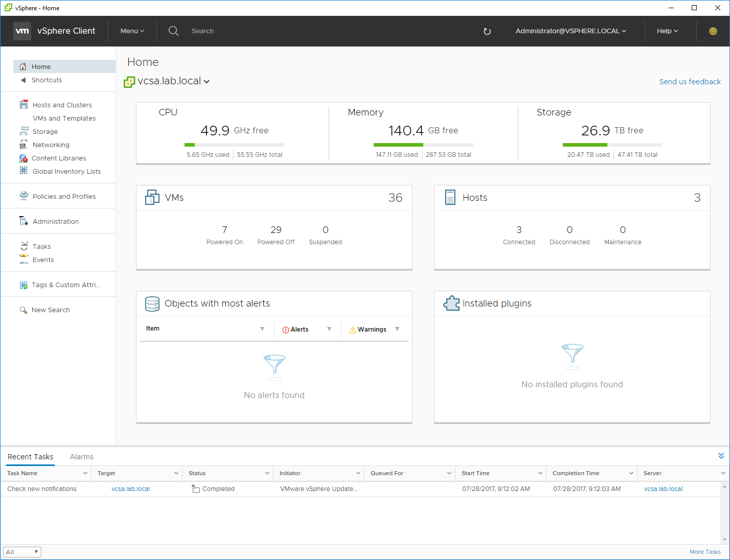Open Events in the sidebar
The width and height of the screenshot is (730, 560).
[43, 260]
